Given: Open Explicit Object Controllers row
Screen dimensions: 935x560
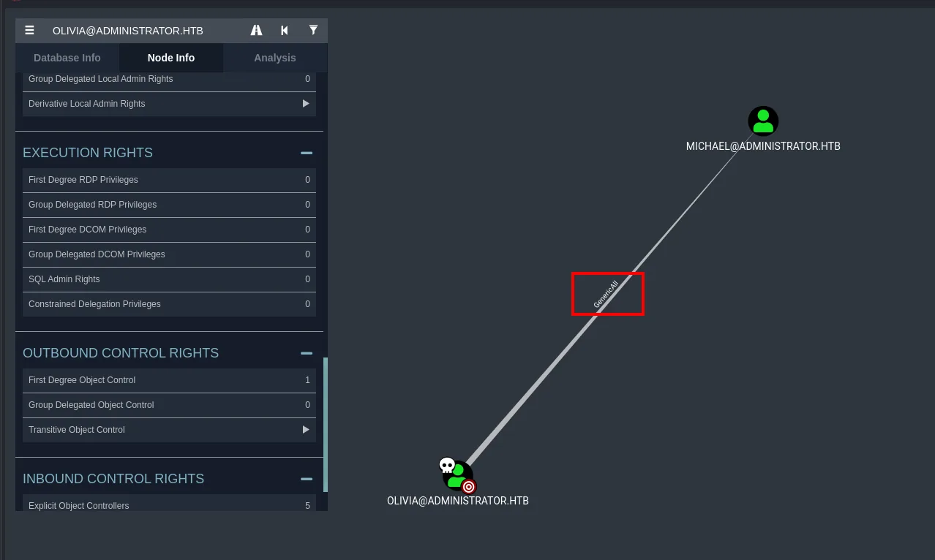Looking at the screenshot, I should tap(169, 504).
